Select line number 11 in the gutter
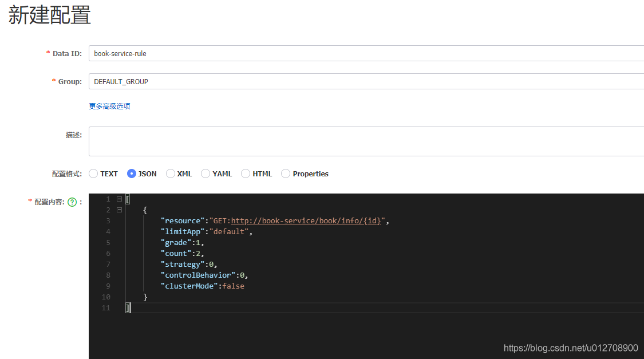644x359 pixels. 106,308
